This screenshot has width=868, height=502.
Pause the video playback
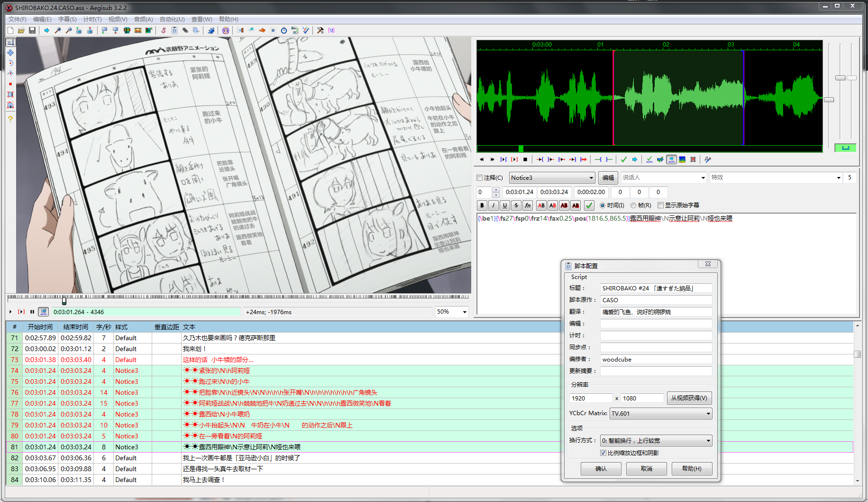(x=32, y=312)
